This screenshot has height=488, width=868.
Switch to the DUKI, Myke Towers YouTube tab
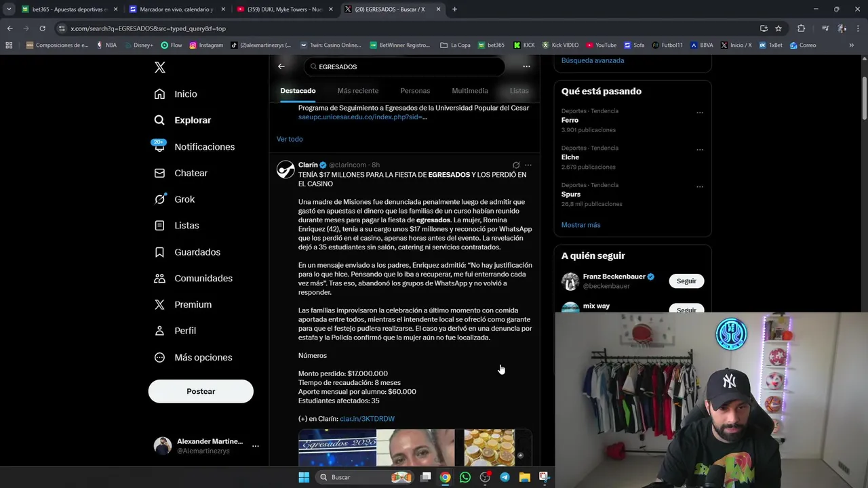coord(283,9)
